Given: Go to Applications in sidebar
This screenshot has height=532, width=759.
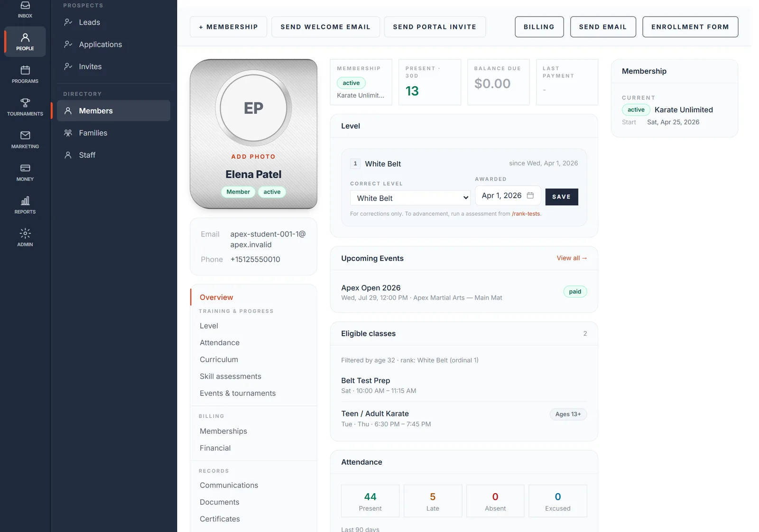Looking at the screenshot, I should pyautogui.click(x=114, y=44).
